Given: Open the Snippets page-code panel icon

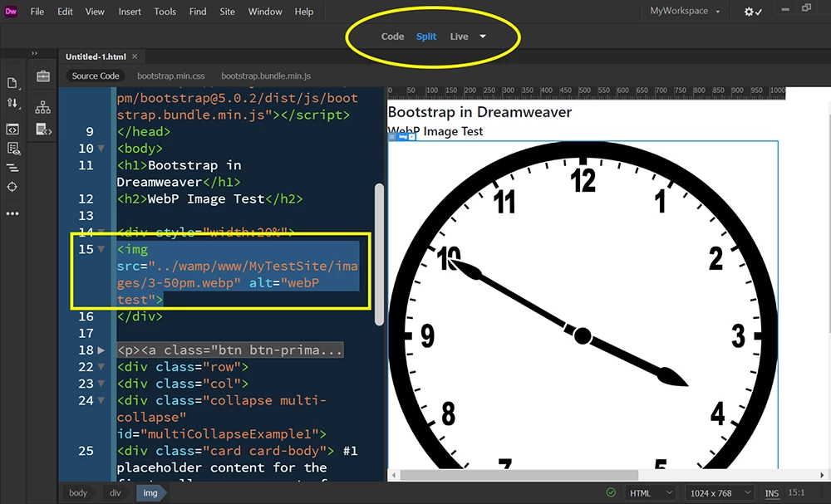Looking at the screenshot, I should tap(43, 129).
